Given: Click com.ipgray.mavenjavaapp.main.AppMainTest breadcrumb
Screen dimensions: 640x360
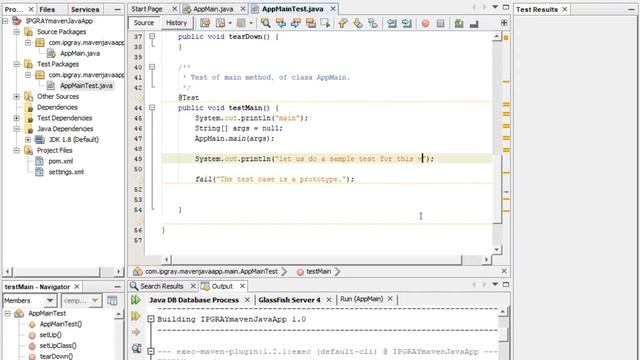Looking at the screenshot, I should pos(211,271).
